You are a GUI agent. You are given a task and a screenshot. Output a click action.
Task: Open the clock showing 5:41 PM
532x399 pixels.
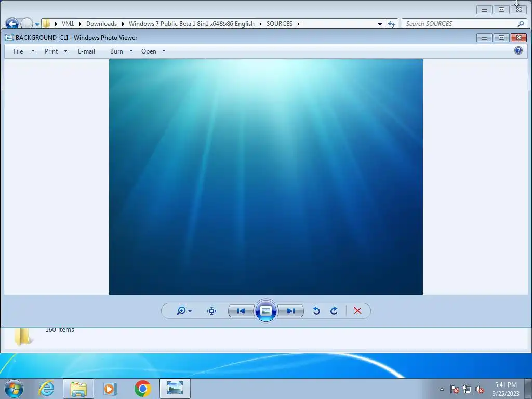click(x=506, y=389)
